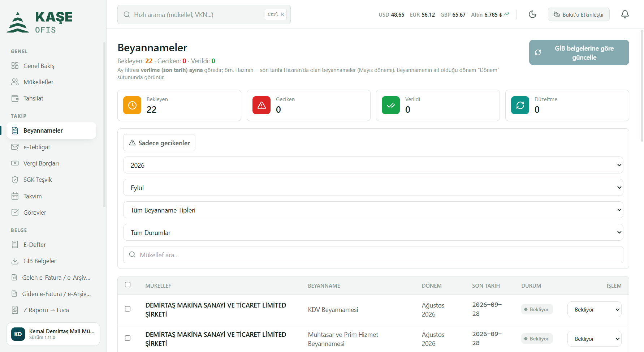Open the Eylül month dropdown
This screenshot has width=644, height=352.
coord(373,188)
